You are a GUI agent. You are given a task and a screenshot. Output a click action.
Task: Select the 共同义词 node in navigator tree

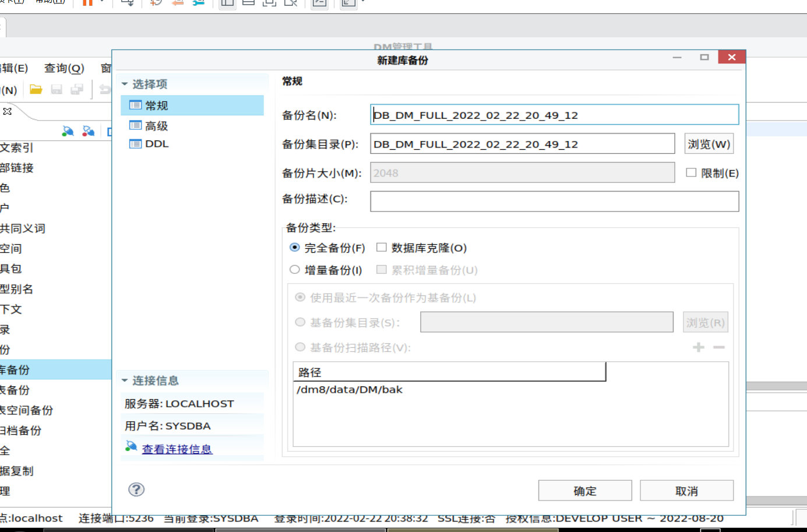tap(23, 228)
